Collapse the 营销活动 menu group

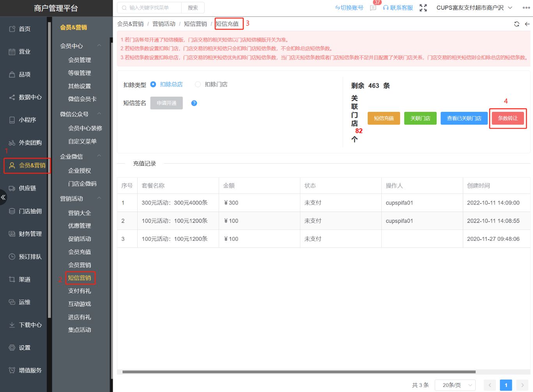click(x=99, y=198)
